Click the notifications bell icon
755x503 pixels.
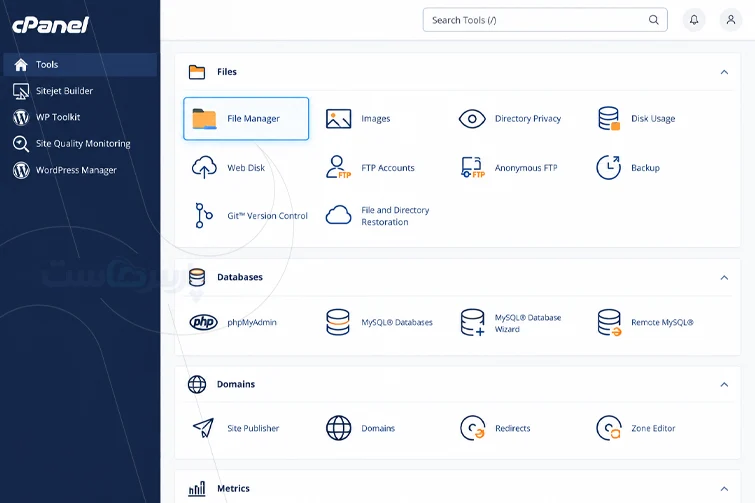(694, 20)
